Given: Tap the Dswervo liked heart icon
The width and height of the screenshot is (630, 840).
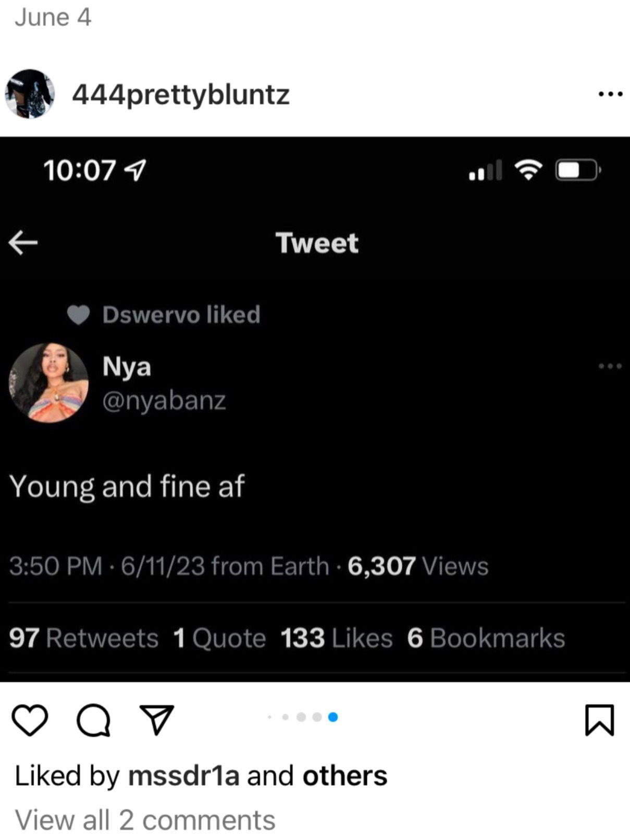Looking at the screenshot, I should click(x=79, y=315).
